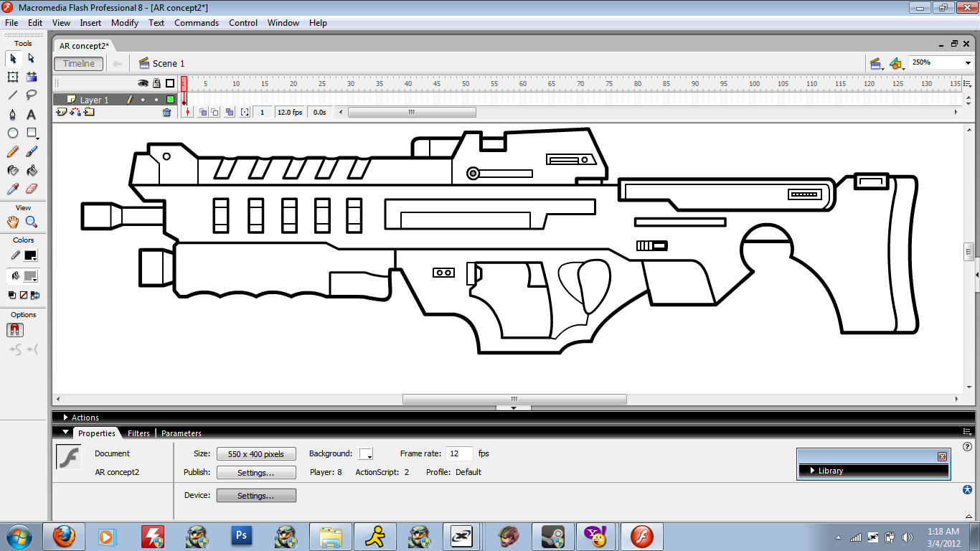Select the Lasso tool
Screen dimensions: 980x551
click(32, 95)
